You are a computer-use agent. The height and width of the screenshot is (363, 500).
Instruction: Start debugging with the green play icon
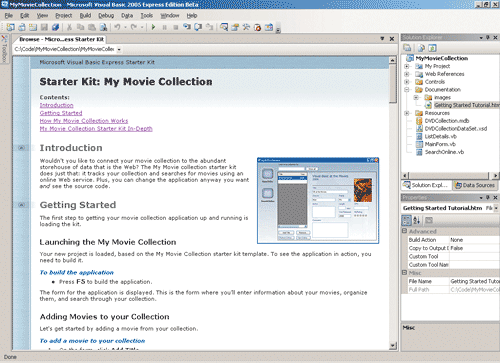coord(153,27)
